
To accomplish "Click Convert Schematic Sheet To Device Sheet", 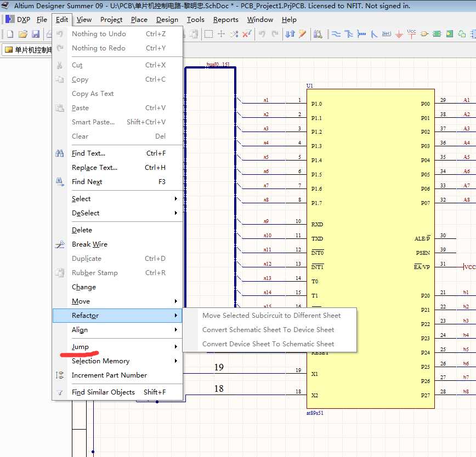I will (270, 330).
